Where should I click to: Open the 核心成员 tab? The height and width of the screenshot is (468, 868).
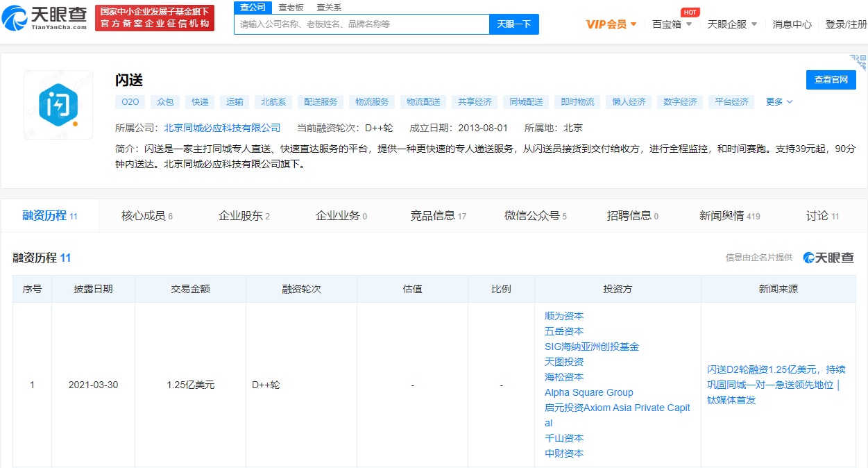click(x=146, y=216)
